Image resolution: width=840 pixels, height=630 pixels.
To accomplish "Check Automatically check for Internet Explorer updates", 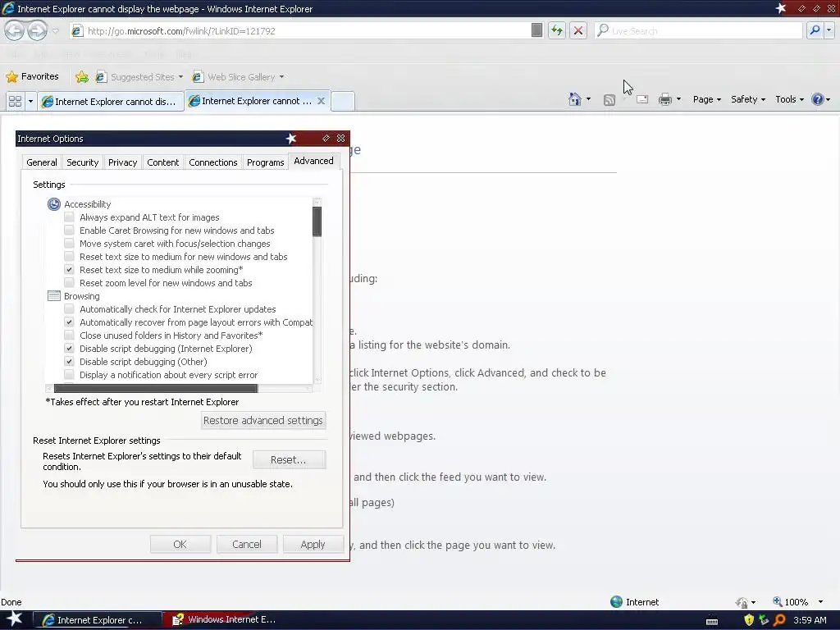I will tap(69, 309).
